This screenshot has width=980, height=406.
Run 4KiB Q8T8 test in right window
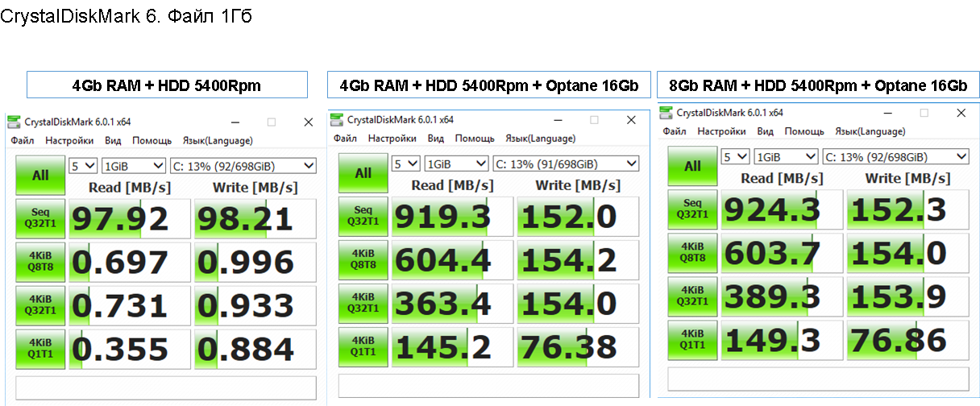692,253
